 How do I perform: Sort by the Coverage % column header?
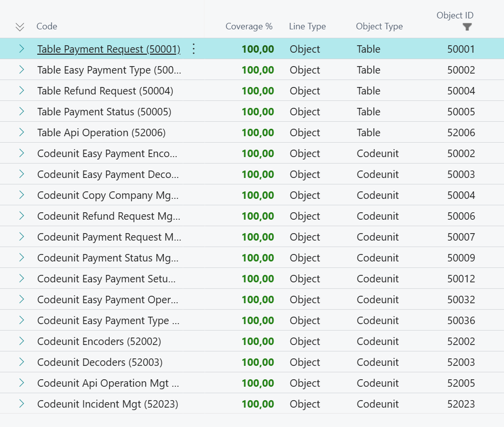[249, 26]
